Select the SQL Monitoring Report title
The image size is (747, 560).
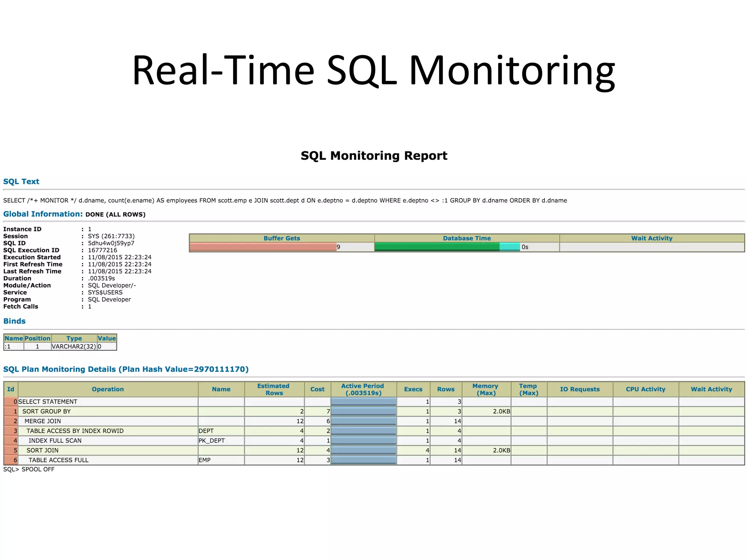coord(374,156)
